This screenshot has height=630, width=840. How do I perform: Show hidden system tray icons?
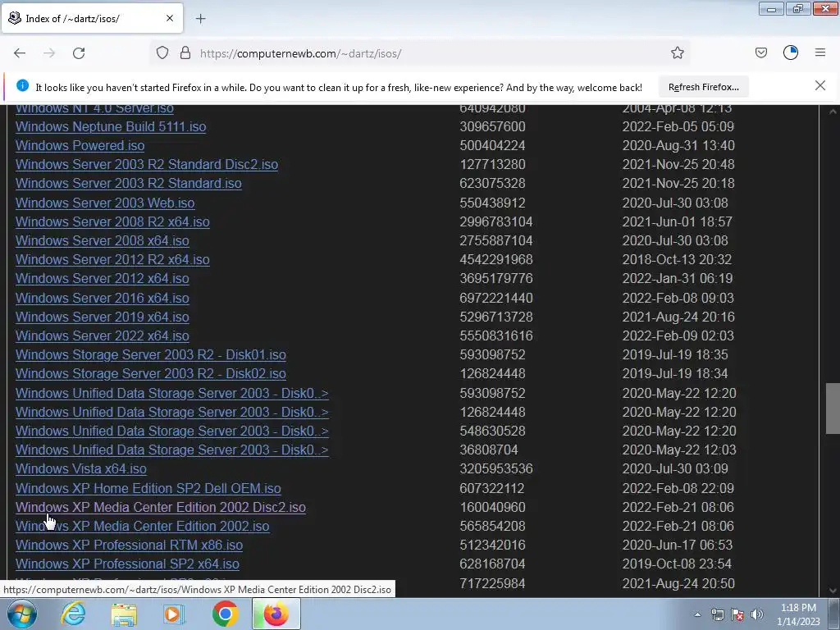(x=697, y=614)
